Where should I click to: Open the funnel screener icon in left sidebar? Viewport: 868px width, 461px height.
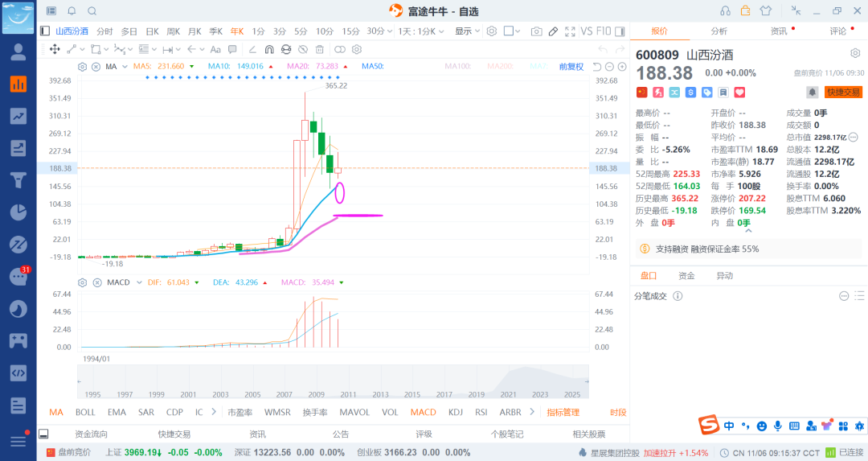coord(18,180)
